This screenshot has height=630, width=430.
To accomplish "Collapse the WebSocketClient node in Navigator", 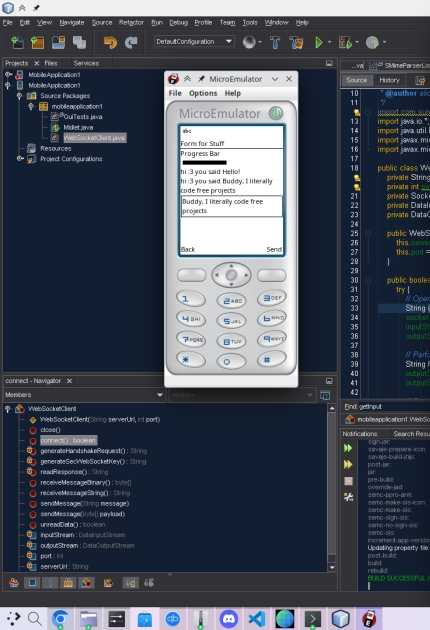I will coord(8,409).
